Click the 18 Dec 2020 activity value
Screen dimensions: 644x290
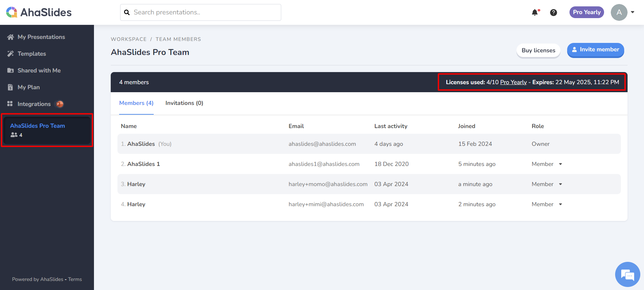pyautogui.click(x=392, y=164)
